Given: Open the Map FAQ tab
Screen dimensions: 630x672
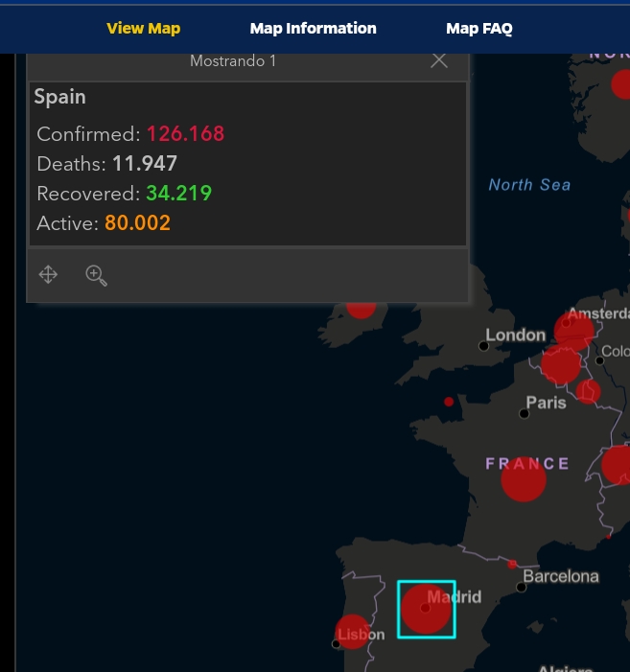Looking at the screenshot, I should [478, 28].
